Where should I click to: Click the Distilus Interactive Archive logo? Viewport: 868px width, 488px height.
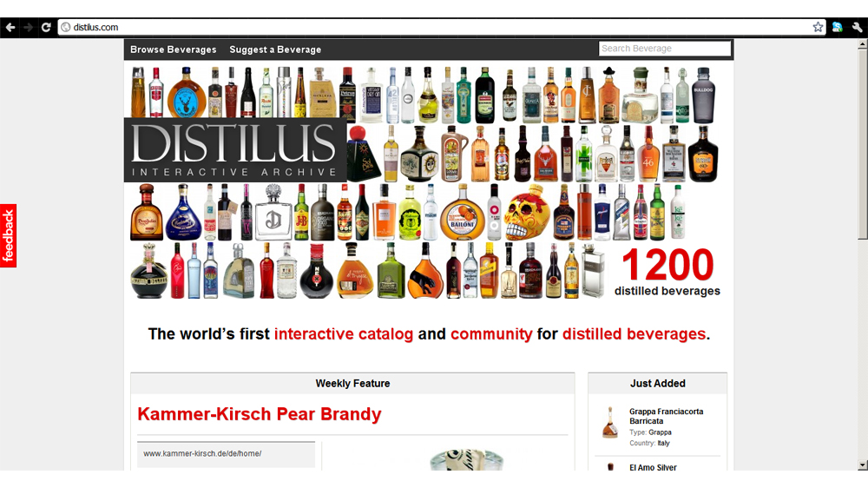[234, 149]
